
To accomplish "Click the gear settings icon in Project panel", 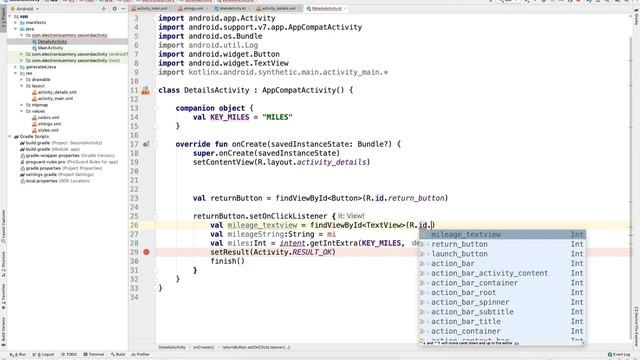I will point(114,9).
